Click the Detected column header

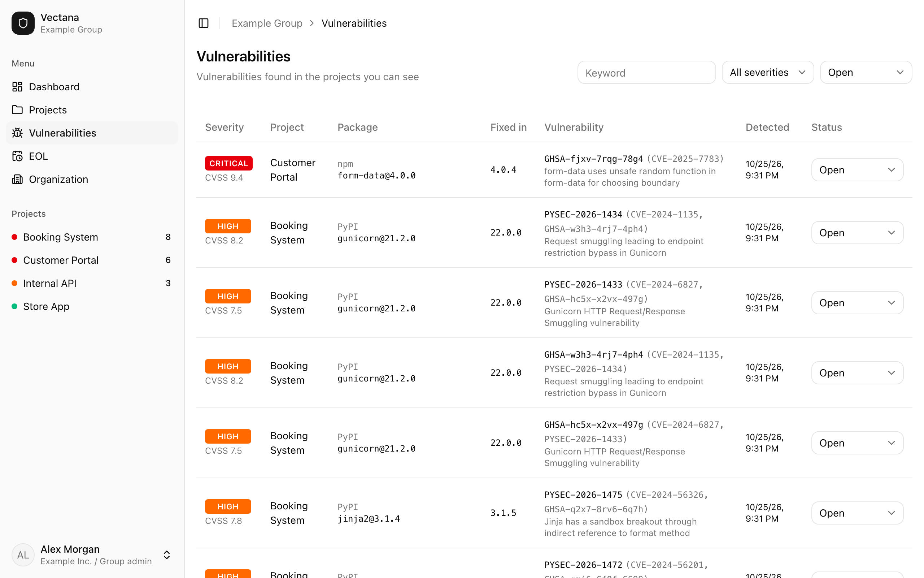click(x=767, y=127)
